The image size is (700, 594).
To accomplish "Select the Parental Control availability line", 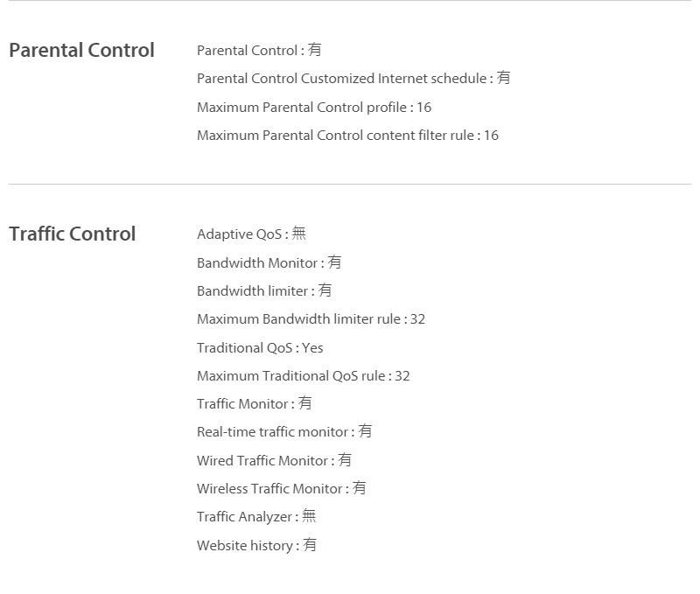I will 259,50.
